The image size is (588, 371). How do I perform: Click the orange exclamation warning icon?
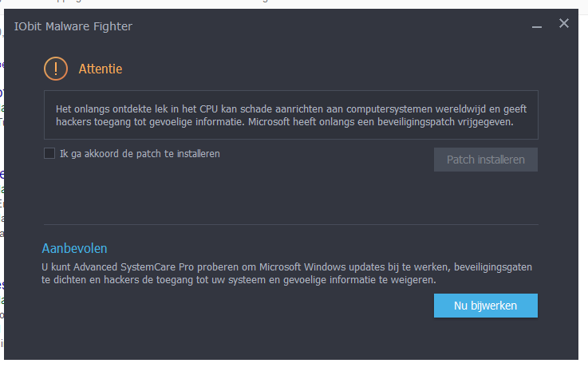coord(56,69)
